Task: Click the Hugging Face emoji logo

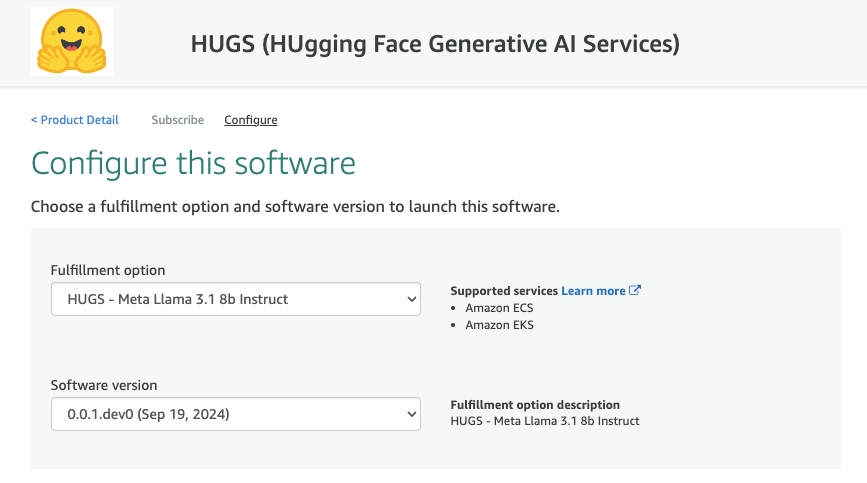Action: tap(72, 42)
